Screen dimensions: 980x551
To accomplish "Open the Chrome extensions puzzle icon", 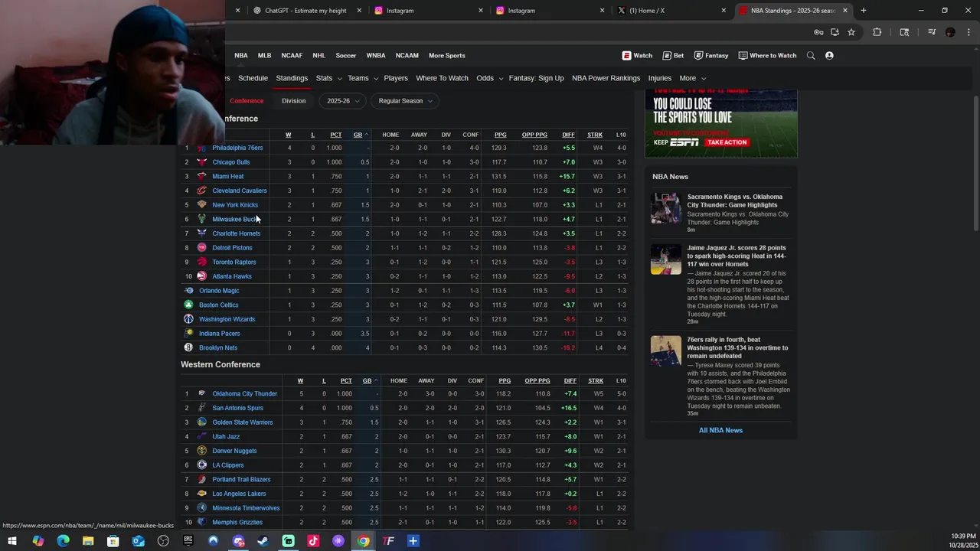I will click(877, 32).
